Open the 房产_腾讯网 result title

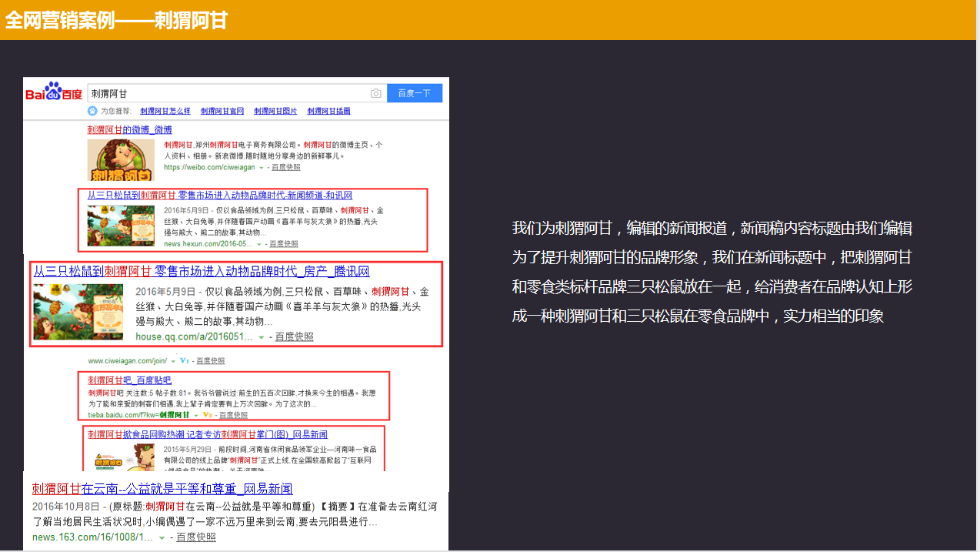(x=201, y=271)
